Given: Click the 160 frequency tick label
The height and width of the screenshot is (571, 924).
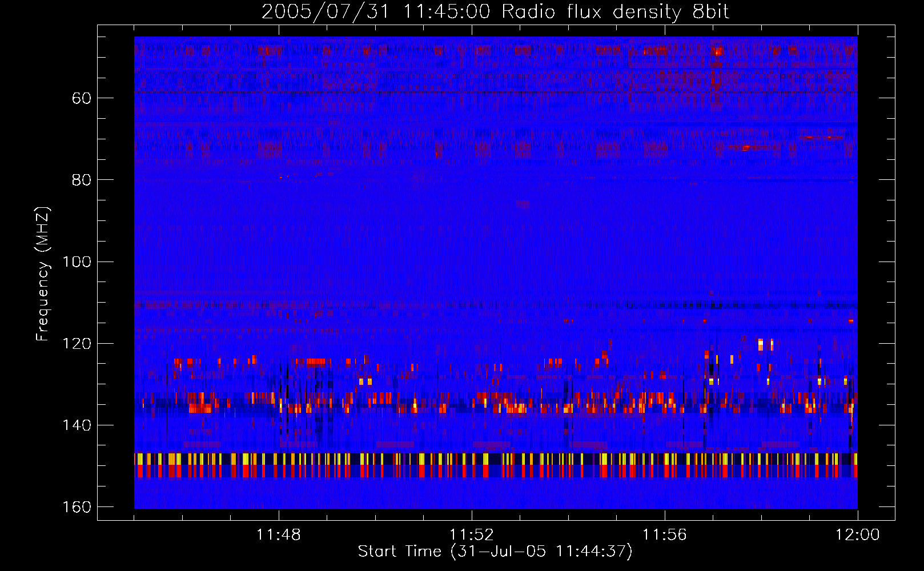Looking at the screenshot, I should 77,507.
